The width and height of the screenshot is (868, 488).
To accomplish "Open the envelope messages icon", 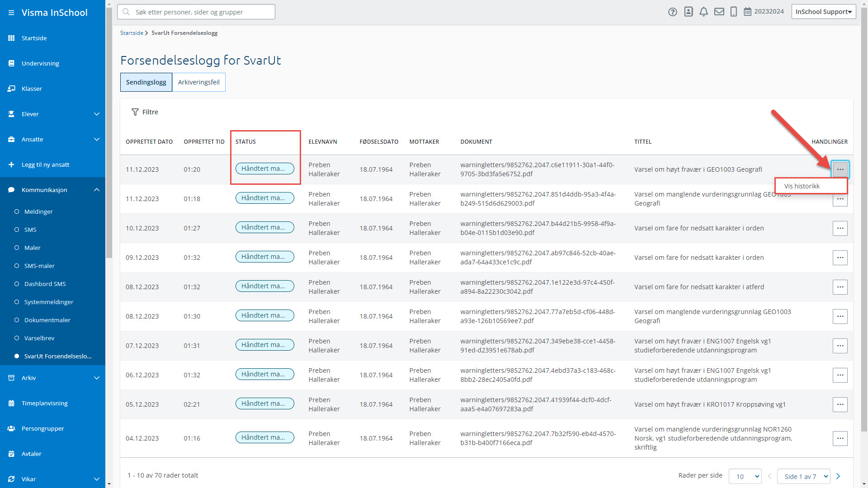I will coord(719,12).
